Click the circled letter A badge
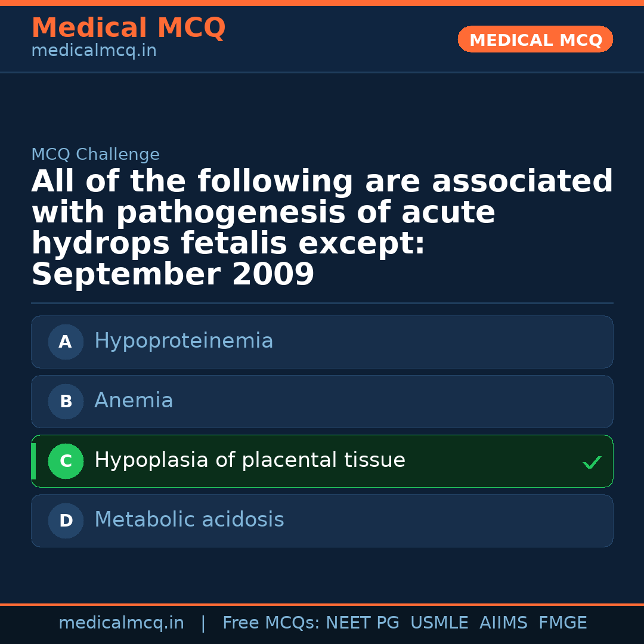Screen dimensions: 644x644 66,342
